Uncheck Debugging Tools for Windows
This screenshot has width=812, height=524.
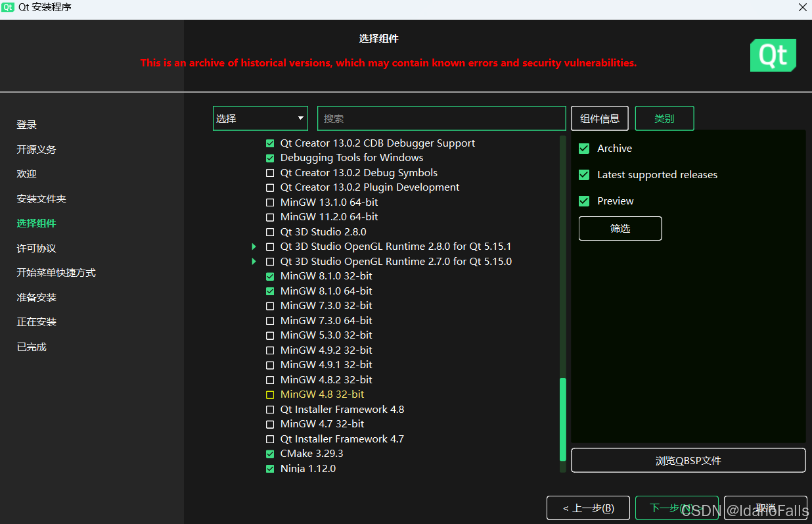[270, 158]
